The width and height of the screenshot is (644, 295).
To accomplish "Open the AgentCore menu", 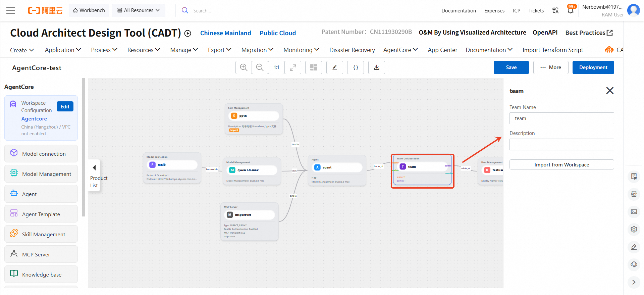I will (x=400, y=50).
